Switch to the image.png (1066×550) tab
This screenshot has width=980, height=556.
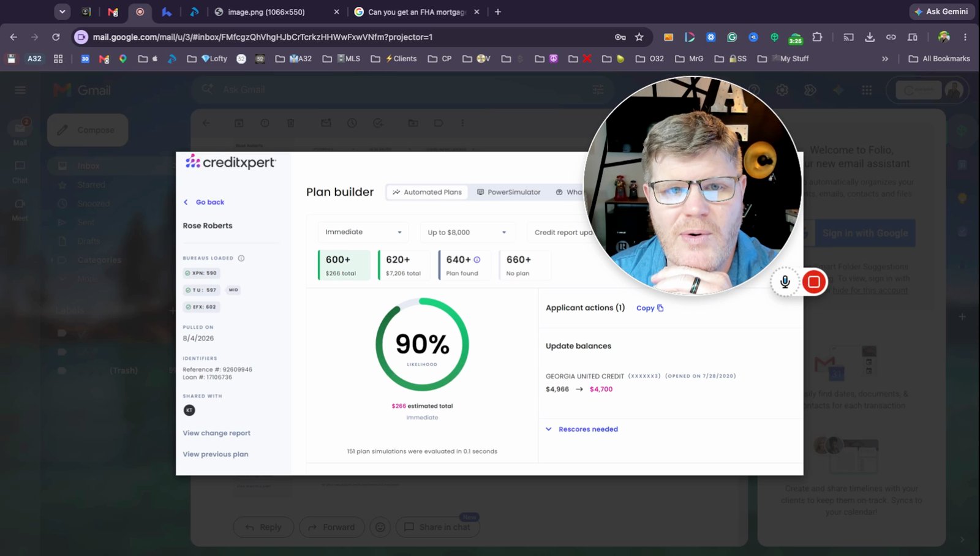tap(277, 12)
